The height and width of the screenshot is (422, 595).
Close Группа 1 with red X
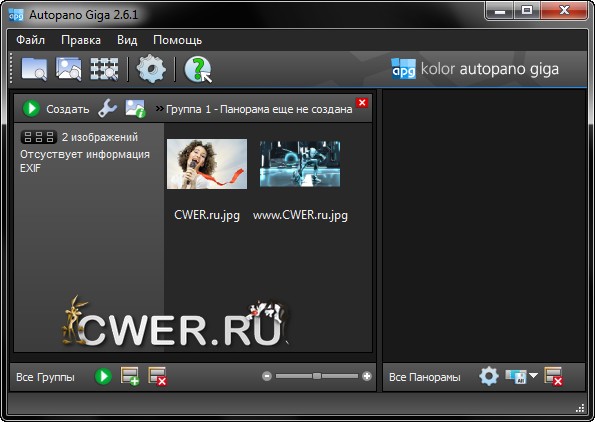point(362,102)
